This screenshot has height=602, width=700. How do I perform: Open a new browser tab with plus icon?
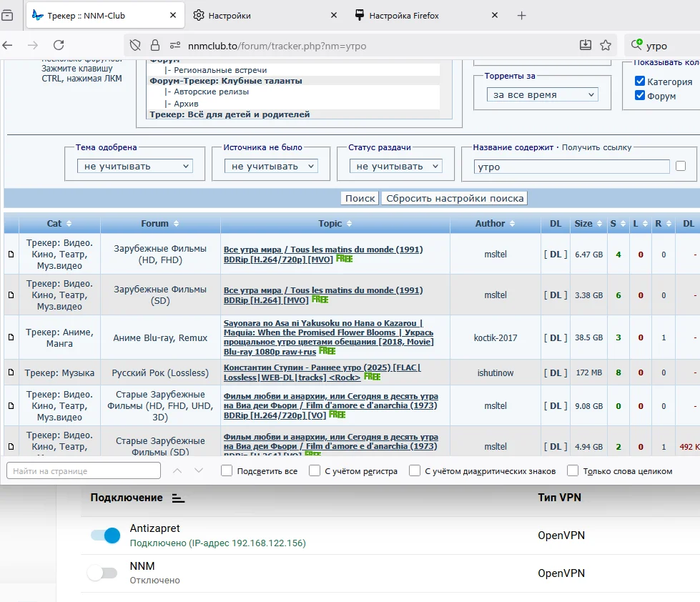[x=522, y=16]
